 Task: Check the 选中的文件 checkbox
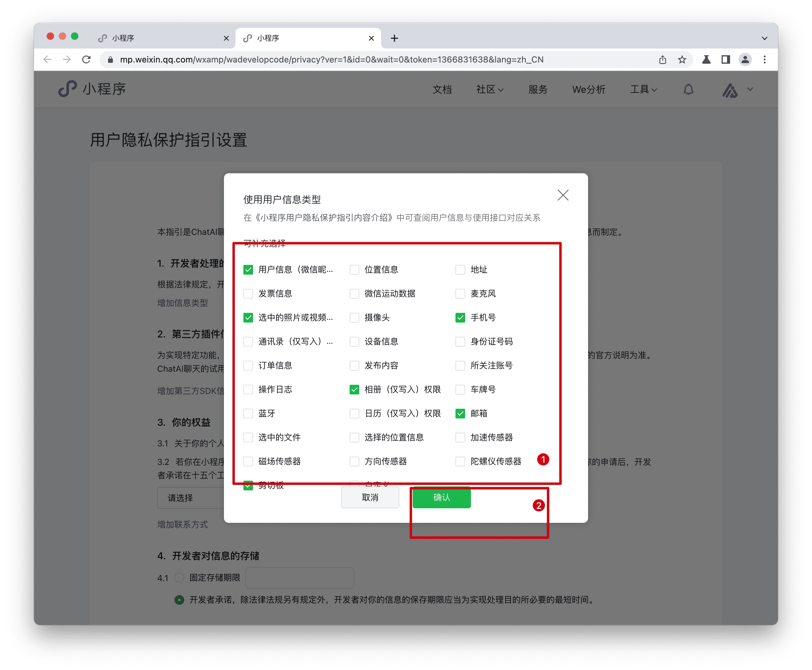248,437
